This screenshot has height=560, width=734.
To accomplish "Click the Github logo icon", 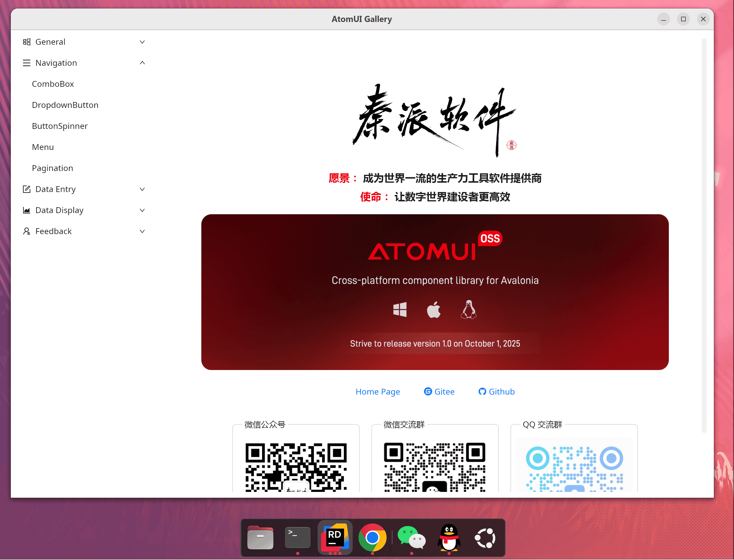I will pos(482,392).
